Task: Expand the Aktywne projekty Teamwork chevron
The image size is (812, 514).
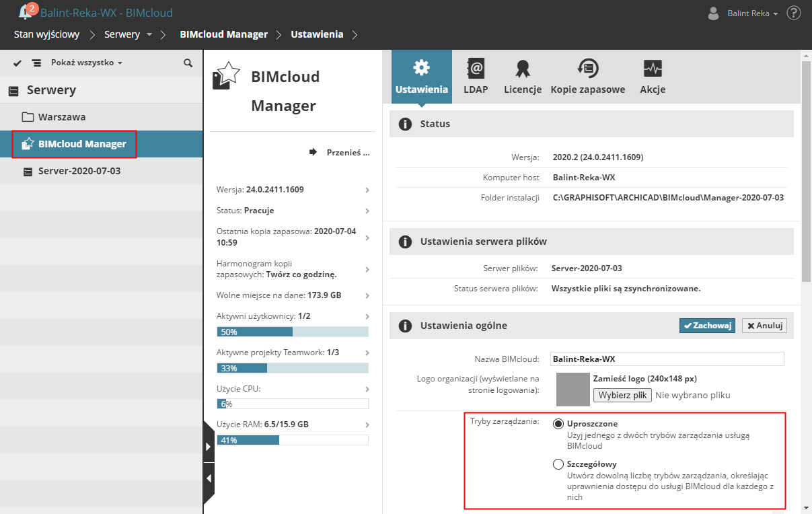Action: (x=367, y=353)
